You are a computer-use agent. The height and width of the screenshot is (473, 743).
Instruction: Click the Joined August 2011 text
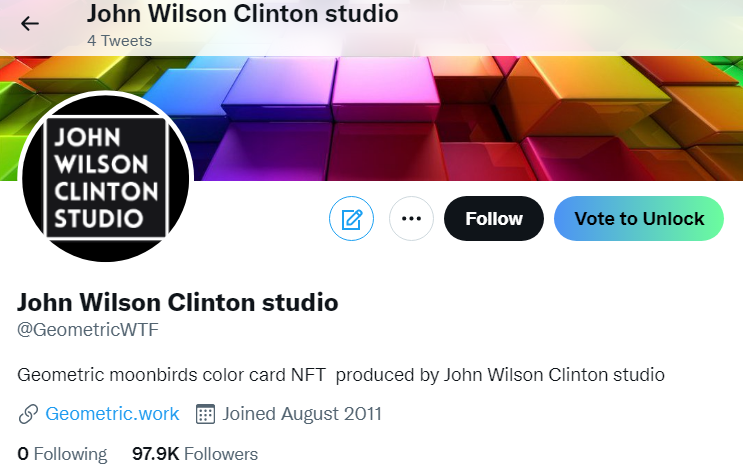click(302, 413)
